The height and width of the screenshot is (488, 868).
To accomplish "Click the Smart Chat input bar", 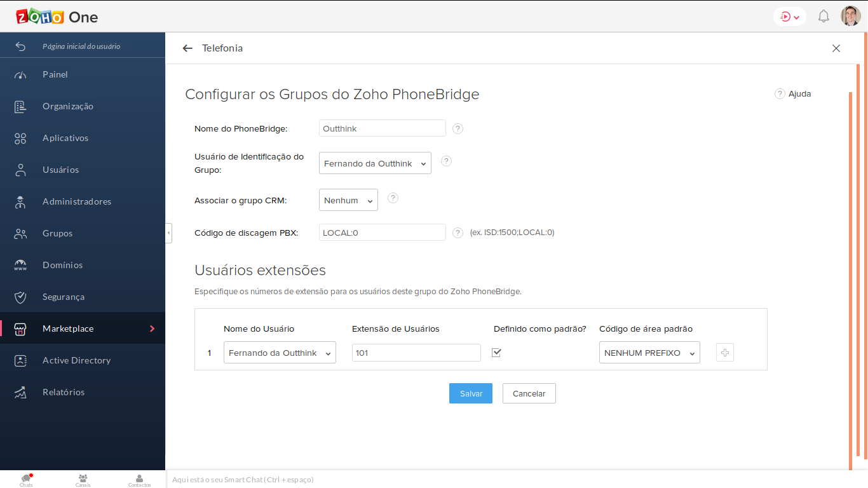I will (x=516, y=480).
